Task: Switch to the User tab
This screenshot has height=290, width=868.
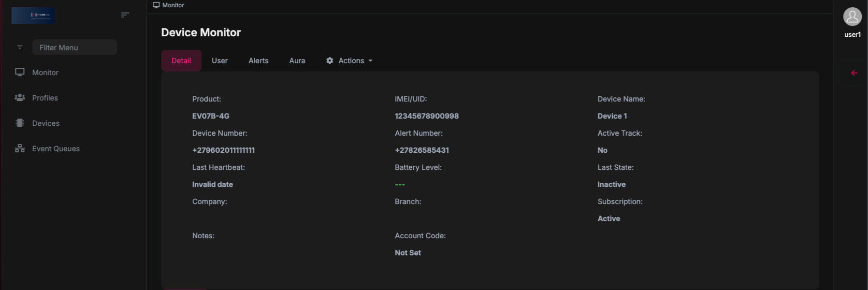Action: (x=220, y=61)
